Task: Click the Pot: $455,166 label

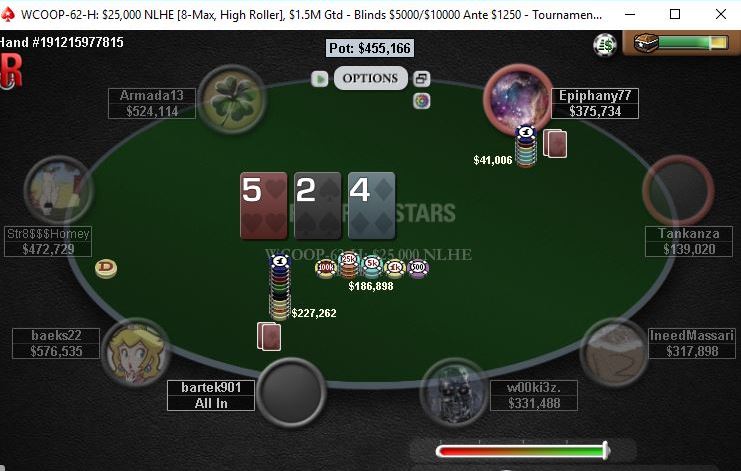Action: click(x=370, y=48)
